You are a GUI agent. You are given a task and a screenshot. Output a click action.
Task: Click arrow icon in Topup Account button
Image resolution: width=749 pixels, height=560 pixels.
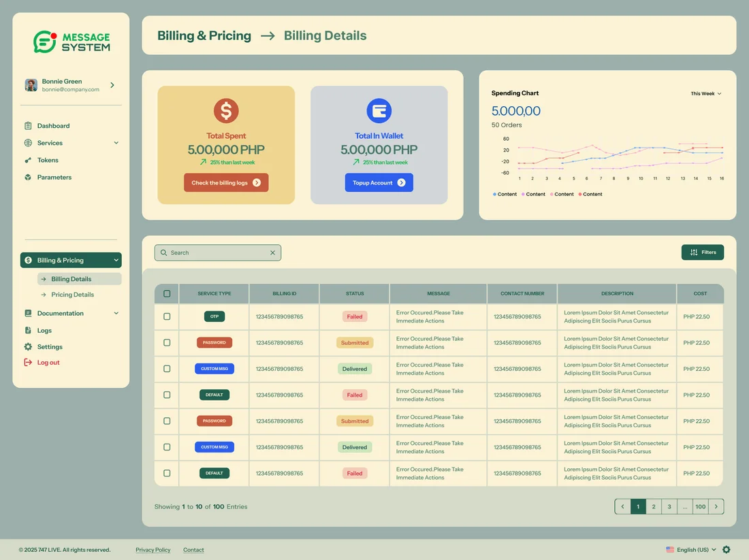pos(401,182)
